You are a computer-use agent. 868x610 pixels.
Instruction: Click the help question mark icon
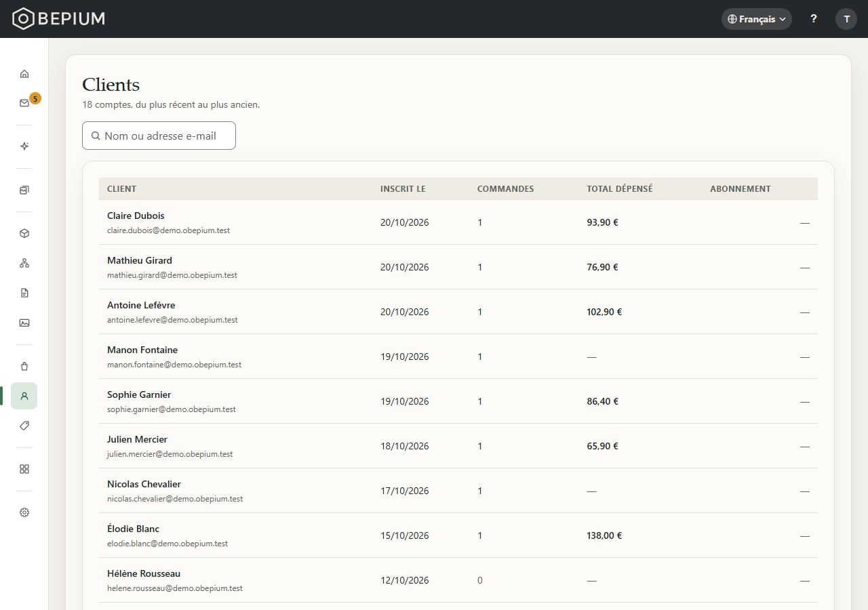(x=814, y=19)
